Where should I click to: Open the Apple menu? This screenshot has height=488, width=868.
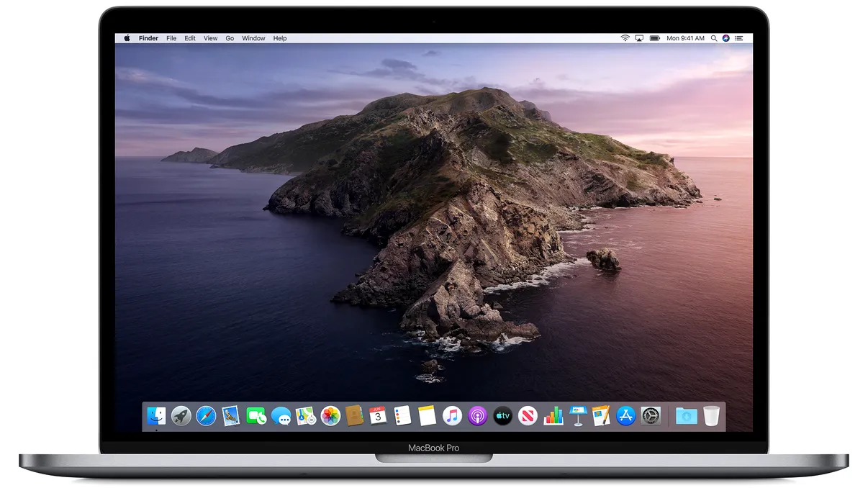[x=127, y=37]
